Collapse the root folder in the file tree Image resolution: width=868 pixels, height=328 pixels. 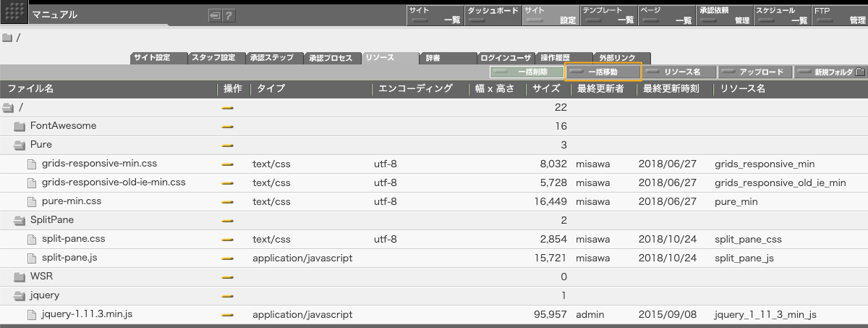(x=8, y=107)
